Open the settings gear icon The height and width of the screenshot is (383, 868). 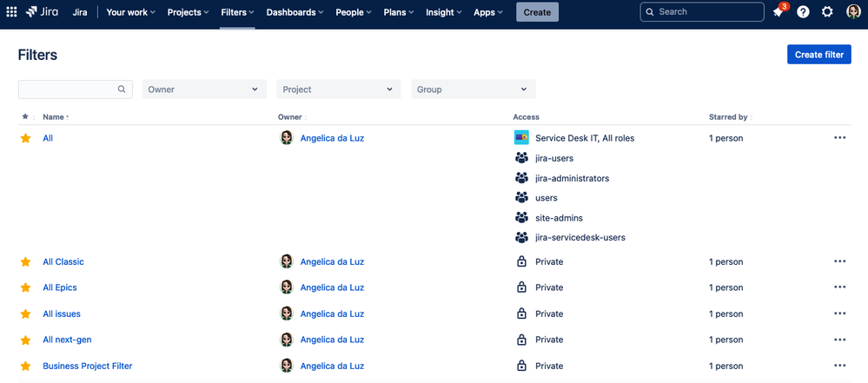(x=827, y=11)
